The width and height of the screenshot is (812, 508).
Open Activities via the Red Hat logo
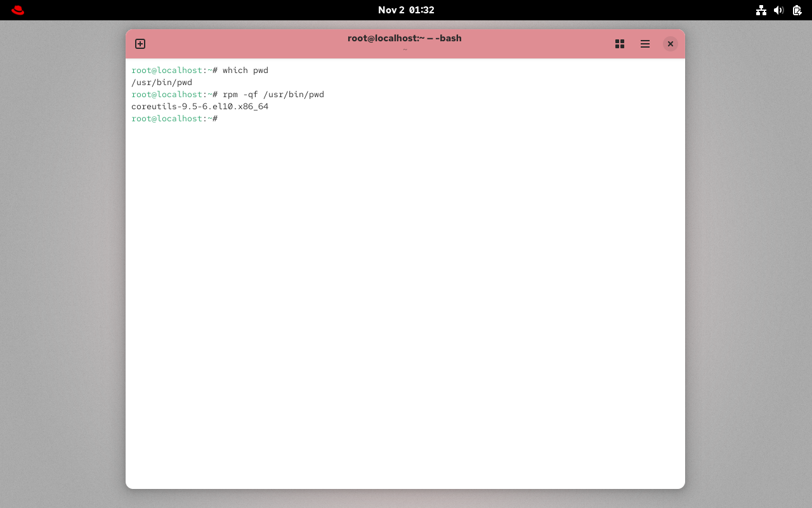click(17, 10)
